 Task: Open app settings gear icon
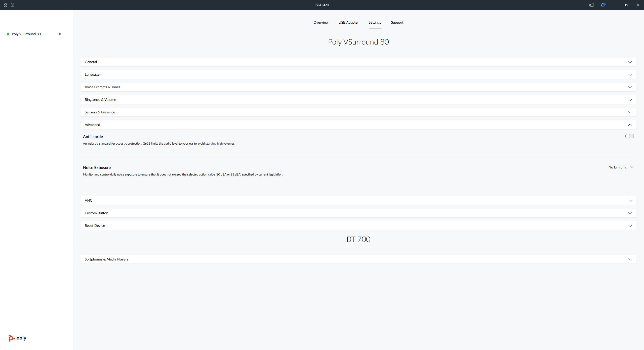13,5
